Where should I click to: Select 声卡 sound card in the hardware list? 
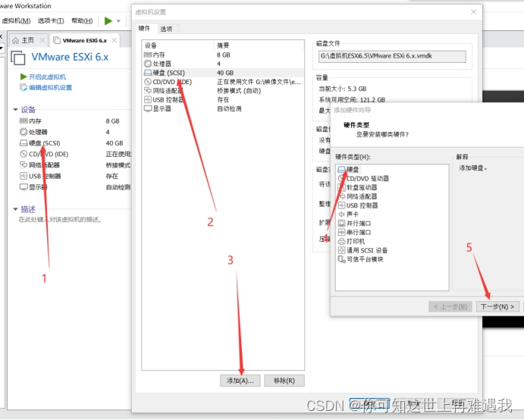[348, 215]
